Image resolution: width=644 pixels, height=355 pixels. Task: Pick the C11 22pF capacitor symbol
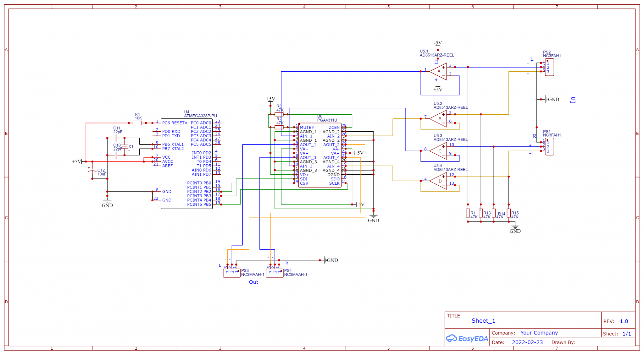[116, 138]
